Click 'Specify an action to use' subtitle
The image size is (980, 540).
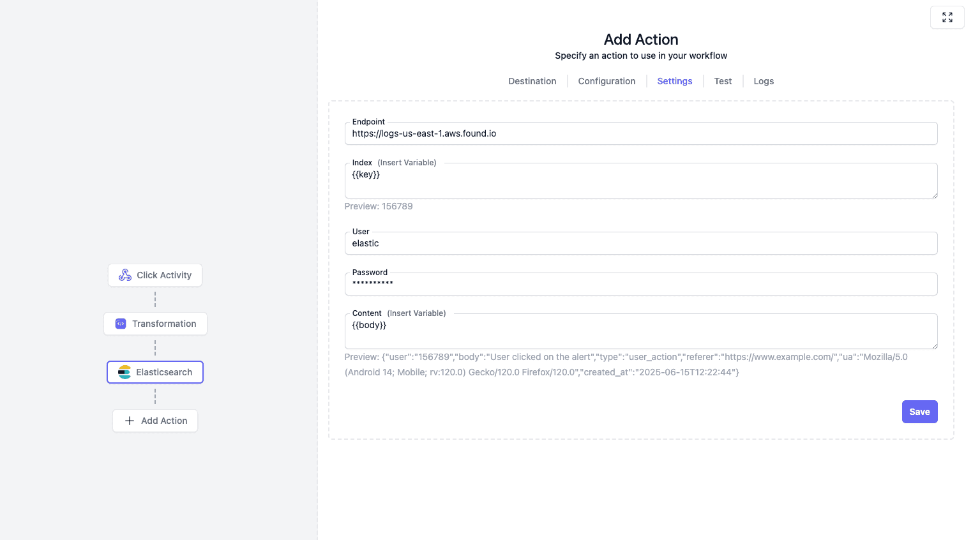641,56
